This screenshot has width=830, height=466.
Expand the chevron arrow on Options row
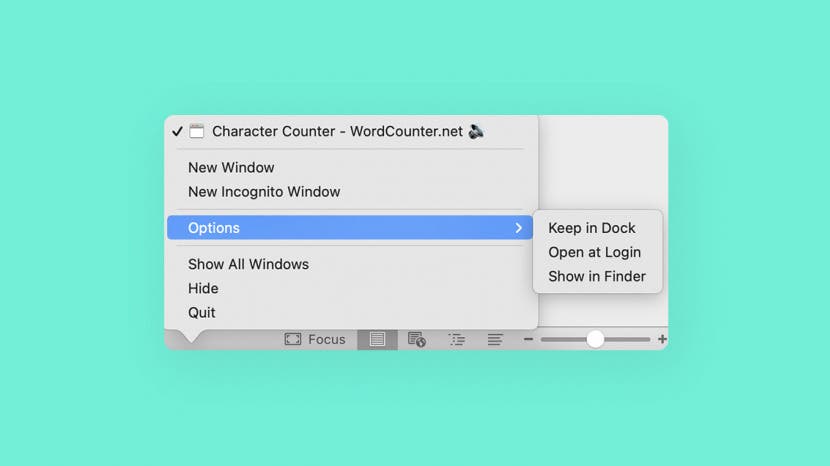(518, 228)
